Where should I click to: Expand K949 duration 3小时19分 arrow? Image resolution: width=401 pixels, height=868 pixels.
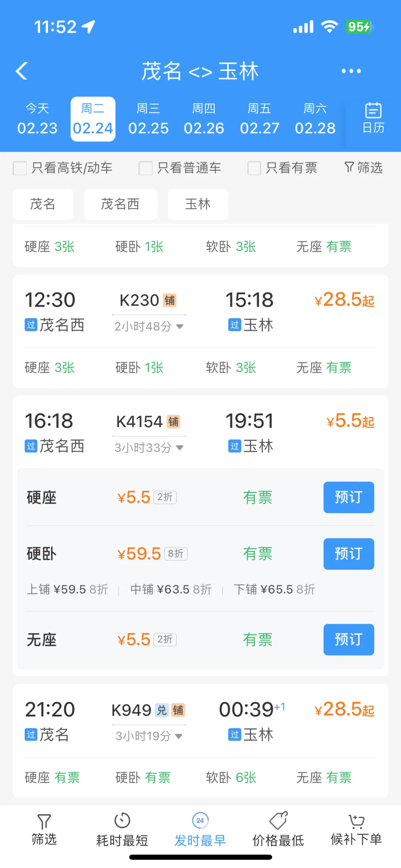click(x=179, y=736)
